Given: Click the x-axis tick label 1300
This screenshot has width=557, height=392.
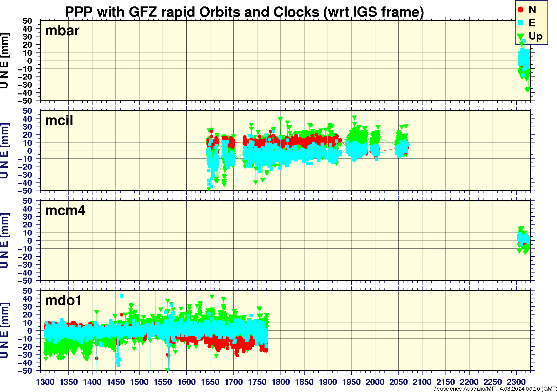Looking at the screenshot, I should pos(45,382).
